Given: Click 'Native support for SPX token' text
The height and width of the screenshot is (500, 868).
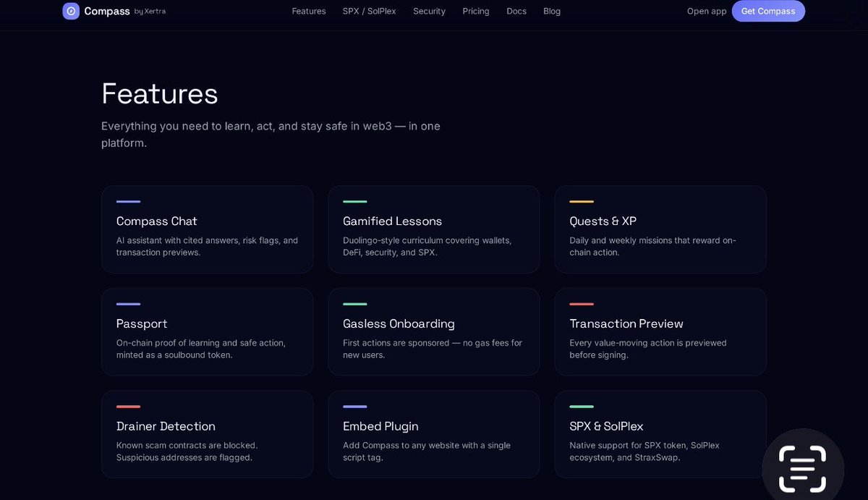Looking at the screenshot, I should pyautogui.click(x=644, y=452).
